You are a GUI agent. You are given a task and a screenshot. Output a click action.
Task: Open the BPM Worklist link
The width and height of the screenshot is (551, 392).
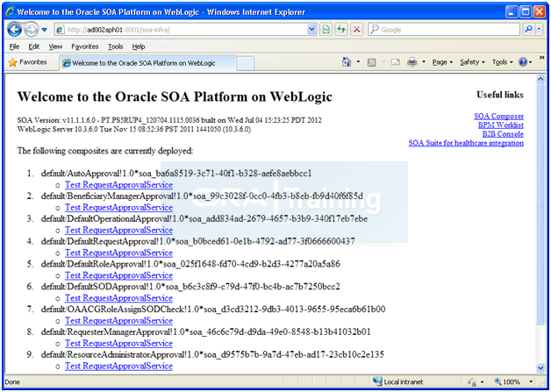click(x=501, y=125)
